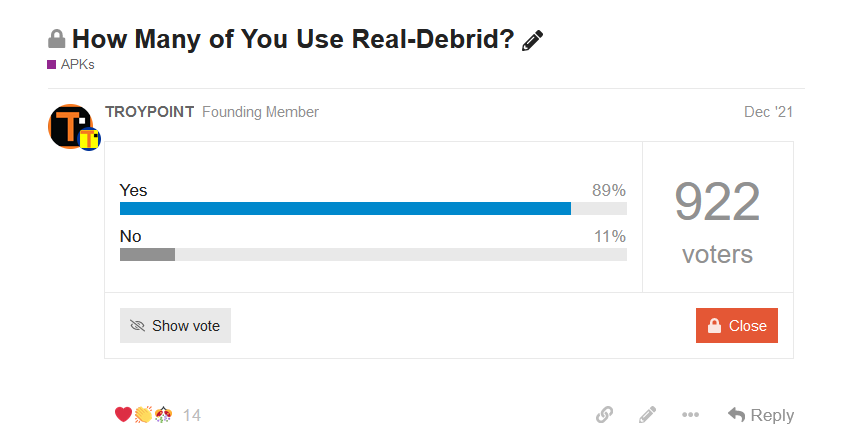Viewport: 863px width, 441px height.
Task: Open the TROYPOINT user profile link
Action: point(150,112)
